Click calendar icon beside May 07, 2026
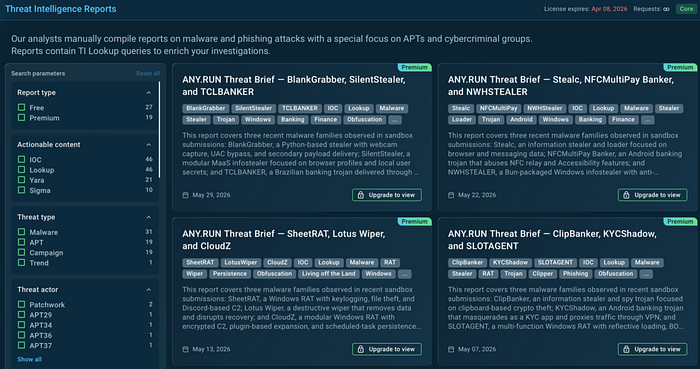Image resolution: width=700 pixels, height=369 pixels. [x=451, y=349]
